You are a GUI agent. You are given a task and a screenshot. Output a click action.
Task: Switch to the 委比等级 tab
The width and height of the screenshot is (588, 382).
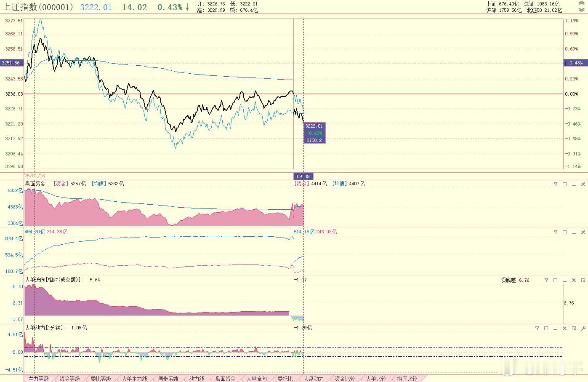pos(101,379)
